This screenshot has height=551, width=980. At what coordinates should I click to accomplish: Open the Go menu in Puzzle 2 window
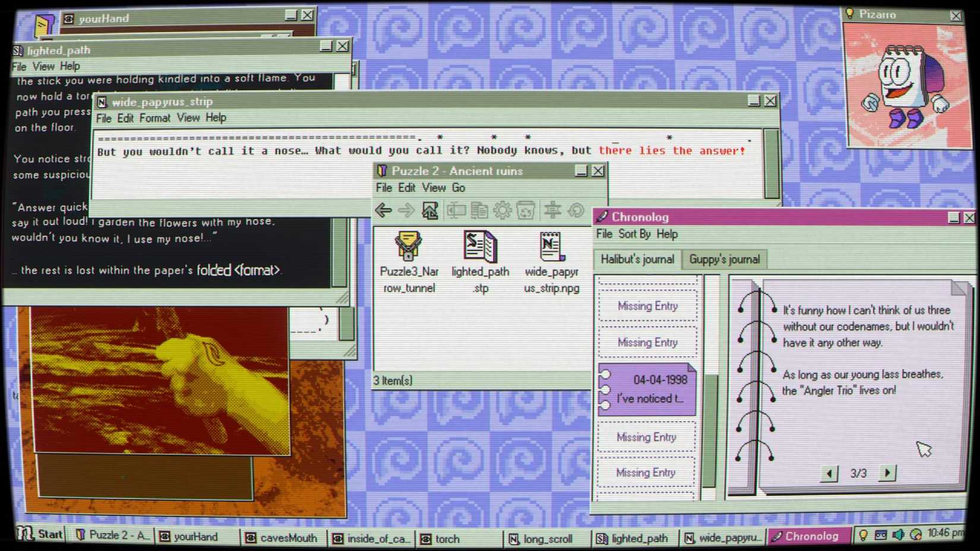[458, 188]
